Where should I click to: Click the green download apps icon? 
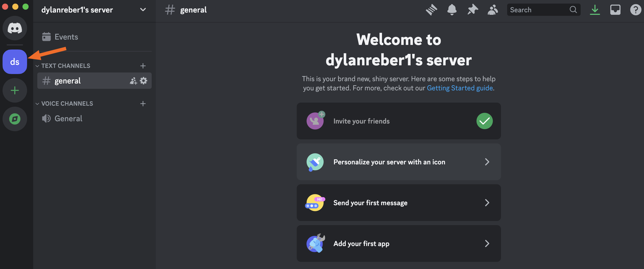point(595,10)
